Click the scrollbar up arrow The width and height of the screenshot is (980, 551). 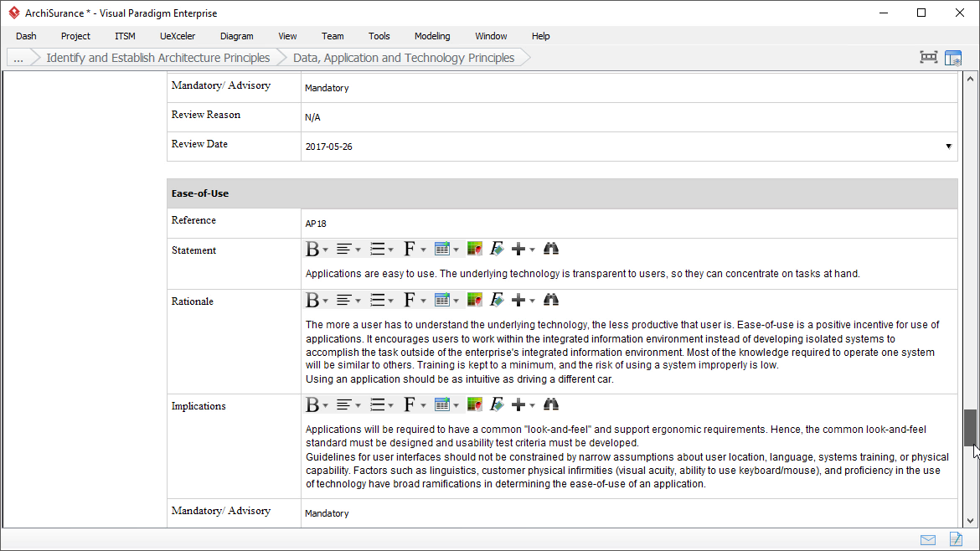point(970,79)
